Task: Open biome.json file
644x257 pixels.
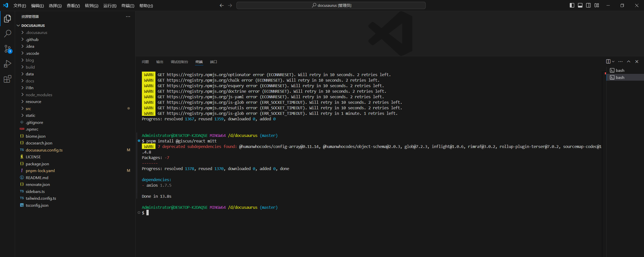Action: pos(75,136)
